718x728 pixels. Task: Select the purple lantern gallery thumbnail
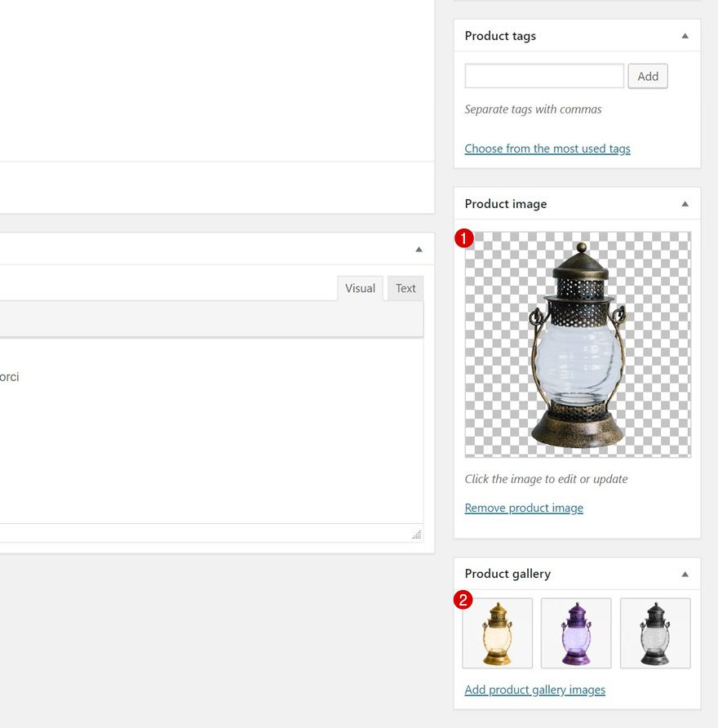576,634
